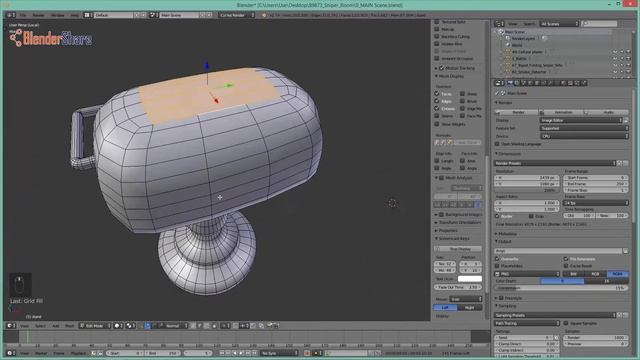640x360 pixels.
Task: Select the RGBA color mode button
Action: point(618,274)
